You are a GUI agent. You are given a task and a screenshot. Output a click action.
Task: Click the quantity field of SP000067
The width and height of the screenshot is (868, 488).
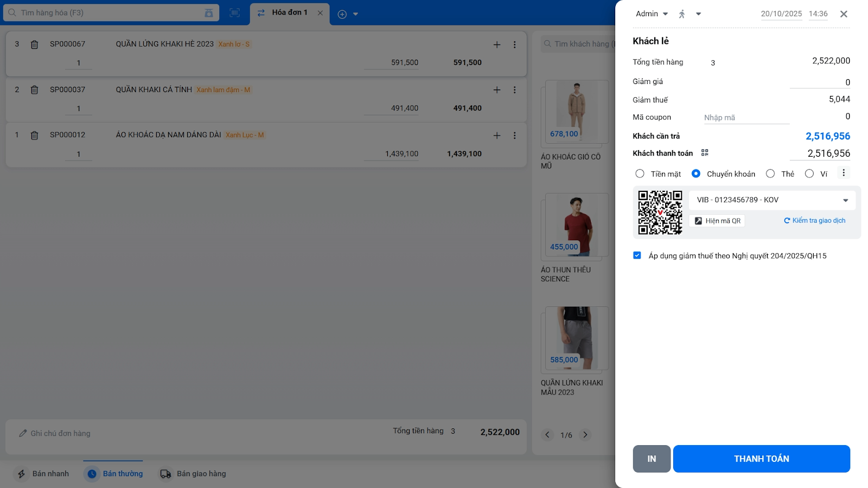(x=79, y=63)
